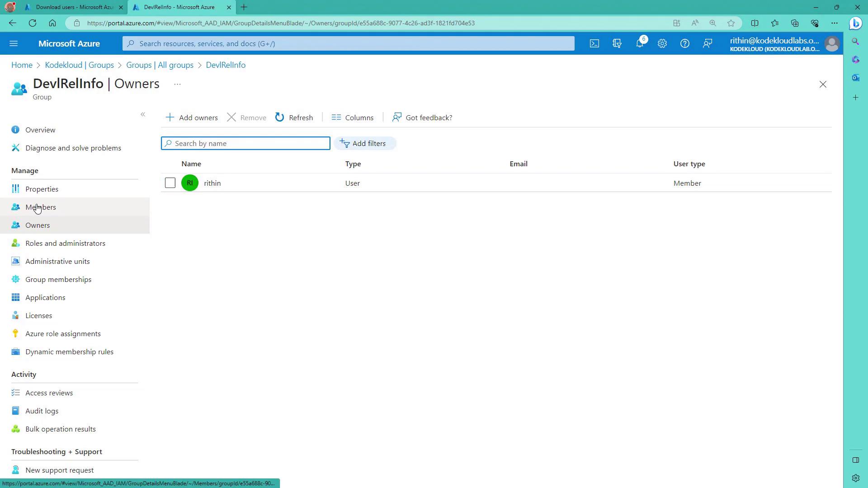Go to Groups | All groups breadcrumb
Viewport: 868px width, 488px height.
160,65
